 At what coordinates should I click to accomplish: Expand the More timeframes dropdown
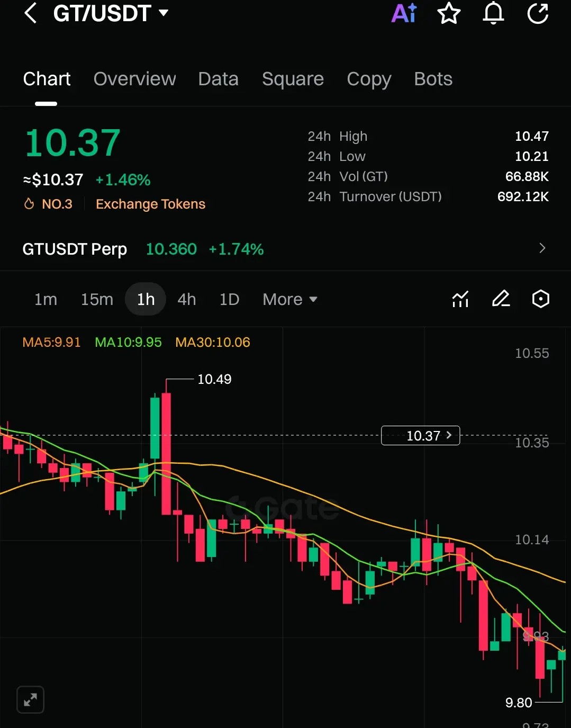coord(289,299)
